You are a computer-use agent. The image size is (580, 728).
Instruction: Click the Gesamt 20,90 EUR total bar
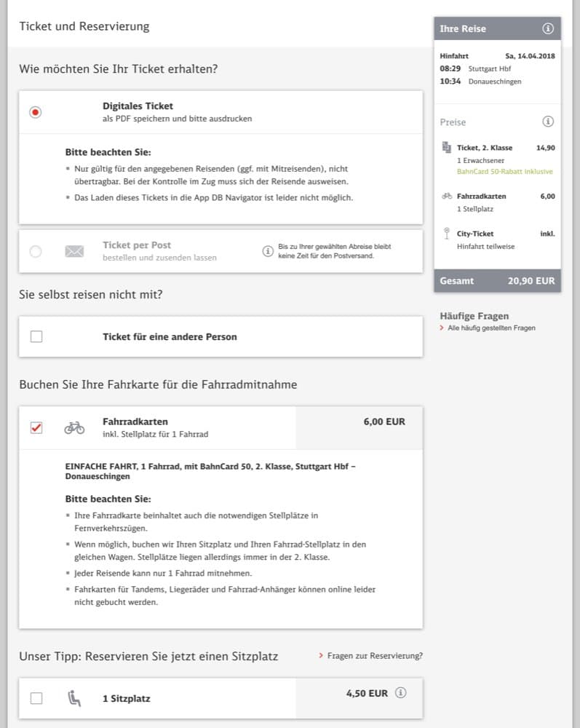[497, 280]
